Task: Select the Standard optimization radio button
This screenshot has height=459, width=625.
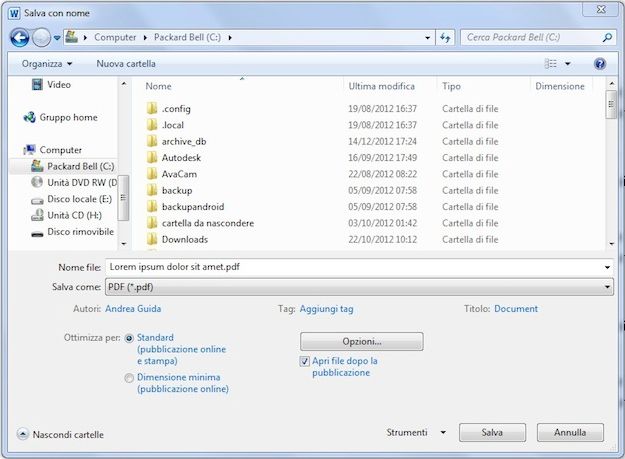Action: [129, 338]
